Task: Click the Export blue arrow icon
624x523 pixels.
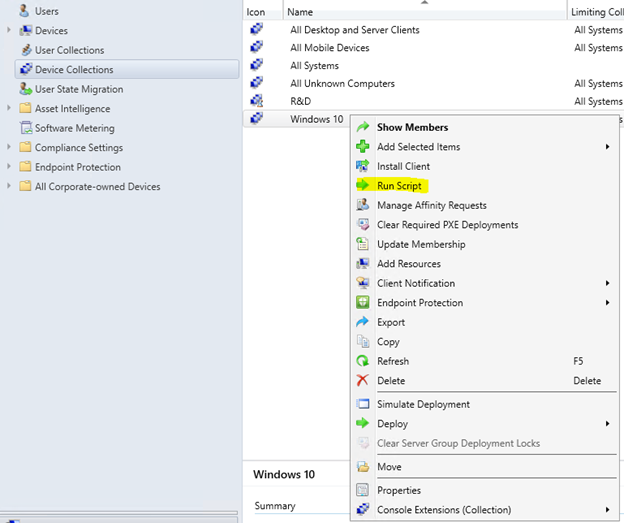Action: (363, 322)
